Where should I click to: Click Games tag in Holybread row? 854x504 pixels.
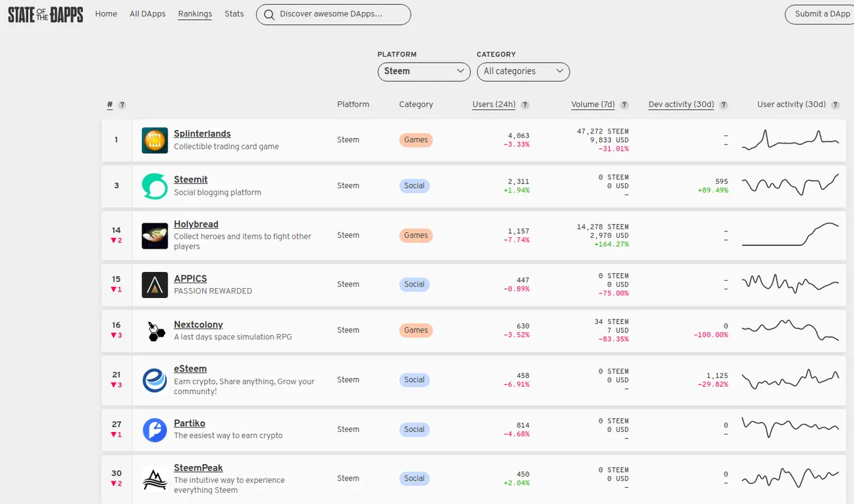[416, 235]
